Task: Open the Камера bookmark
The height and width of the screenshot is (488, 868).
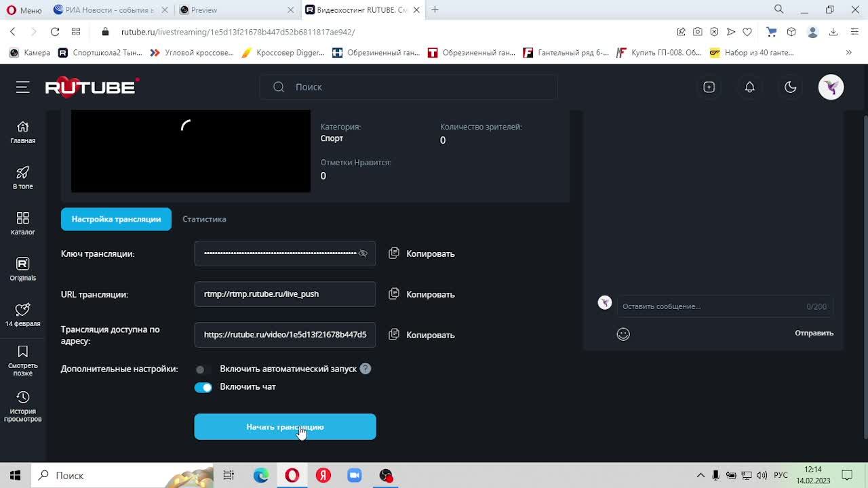Action: tap(31, 52)
